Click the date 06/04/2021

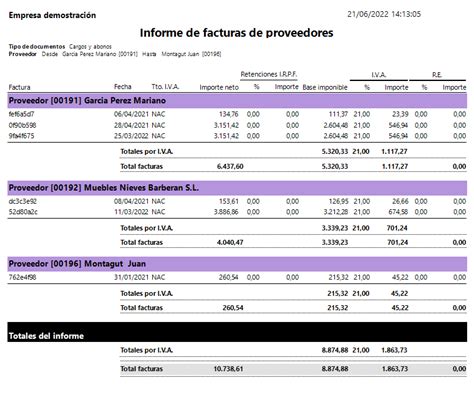coord(131,114)
